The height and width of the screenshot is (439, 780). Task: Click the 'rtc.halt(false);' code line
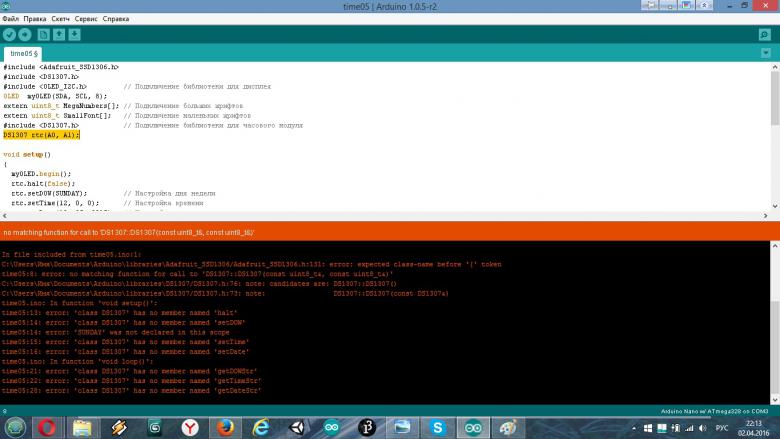pyautogui.click(x=43, y=183)
